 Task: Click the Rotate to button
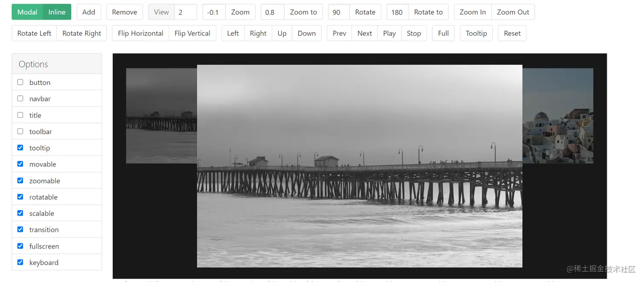coord(428,12)
